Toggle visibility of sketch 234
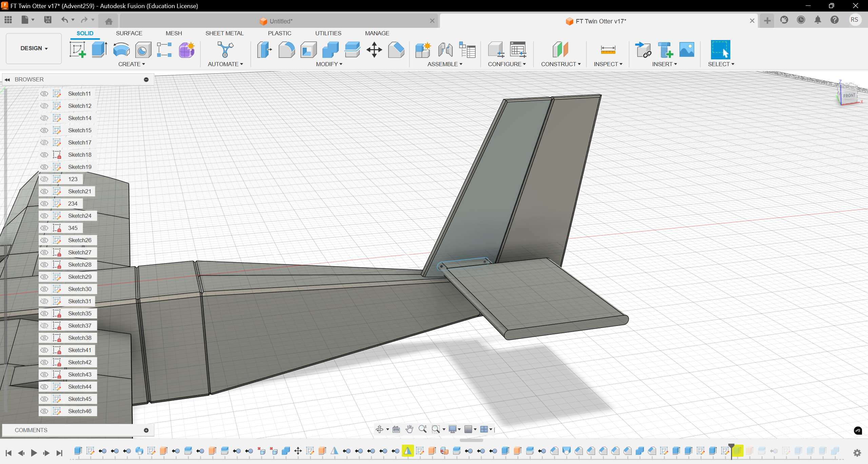This screenshot has width=868, height=464. click(44, 204)
